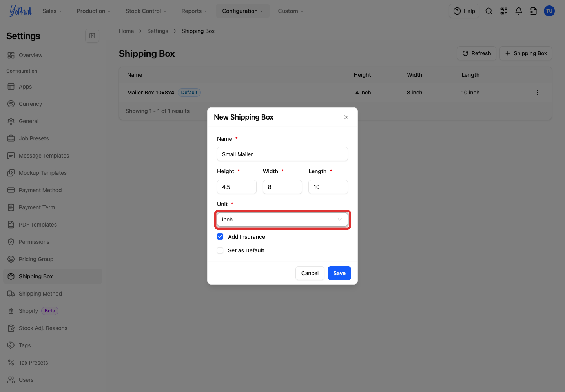Go to Apps settings
This screenshot has height=392, width=565.
pyautogui.click(x=53, y=87)
